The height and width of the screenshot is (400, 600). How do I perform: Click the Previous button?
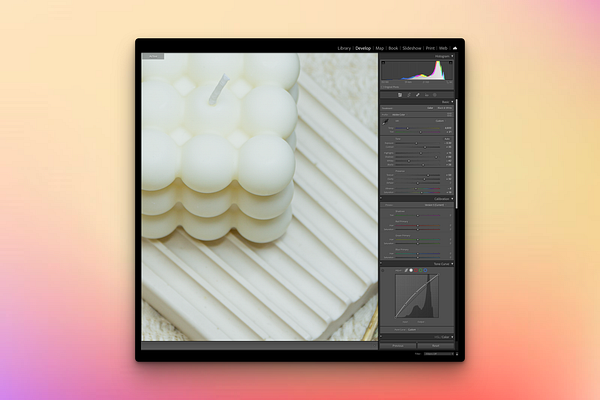398,346
